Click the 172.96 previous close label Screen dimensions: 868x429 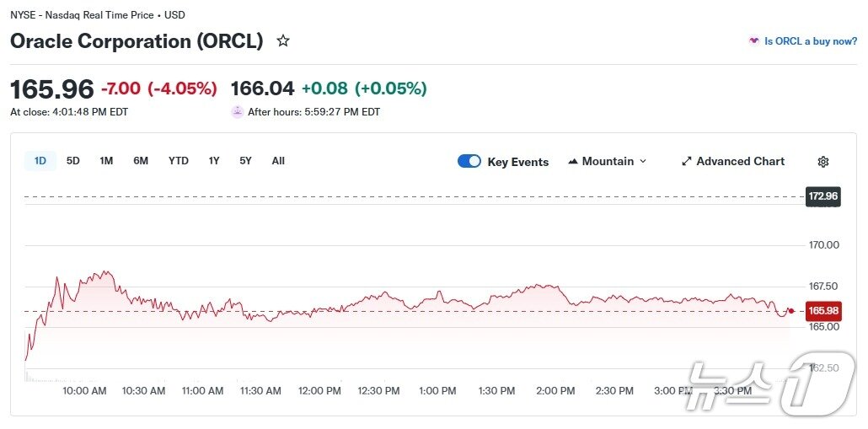coord(822,196)
